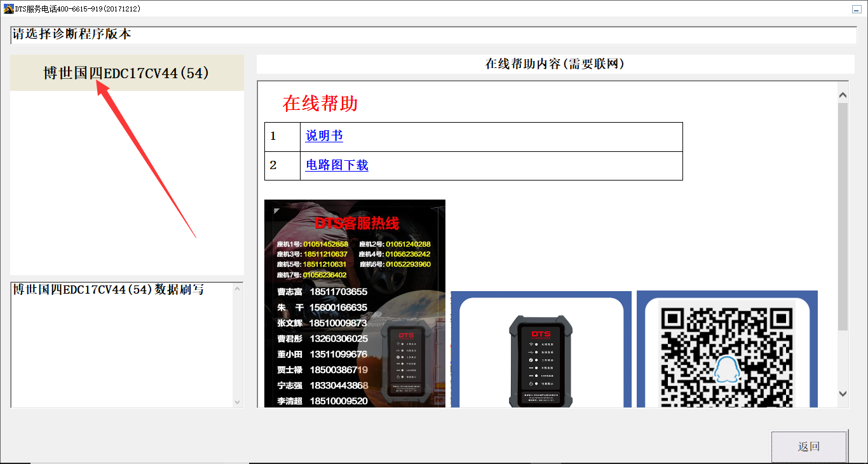The image size is (868, 464).
Task: Select 博世国四EDC17CV44(54) diagnostic program
Action: pos(126,73)
